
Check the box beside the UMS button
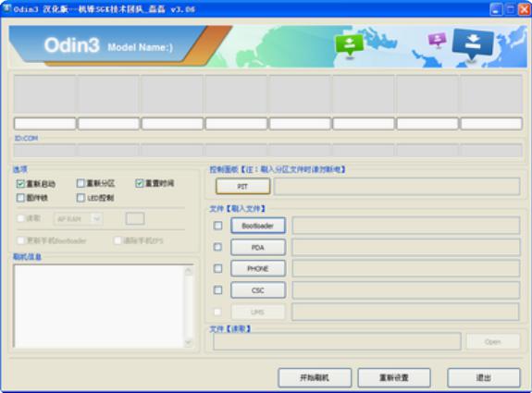coord(217,312)
